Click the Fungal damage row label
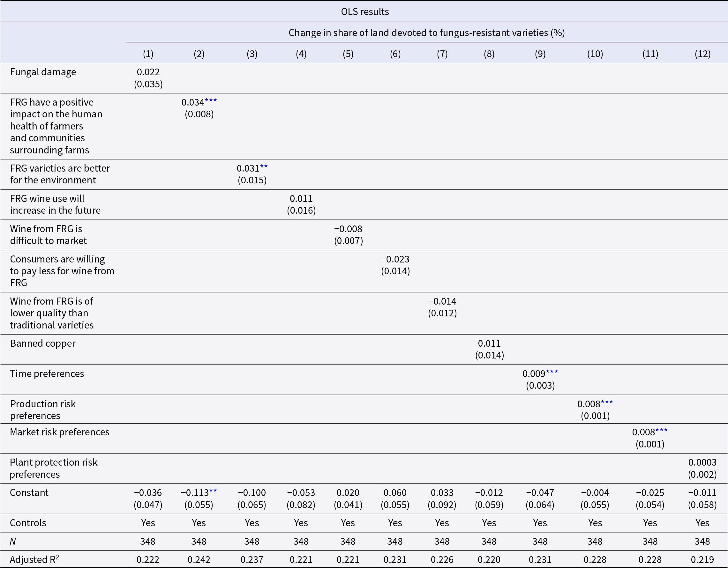Screen dimensions: 728x568 tap(43, 72)
